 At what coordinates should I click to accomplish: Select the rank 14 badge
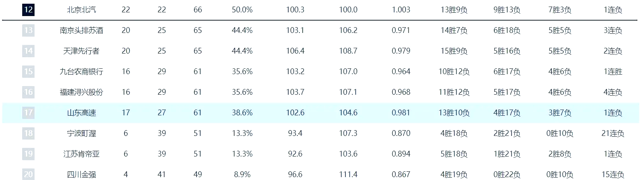pos(28,51)
